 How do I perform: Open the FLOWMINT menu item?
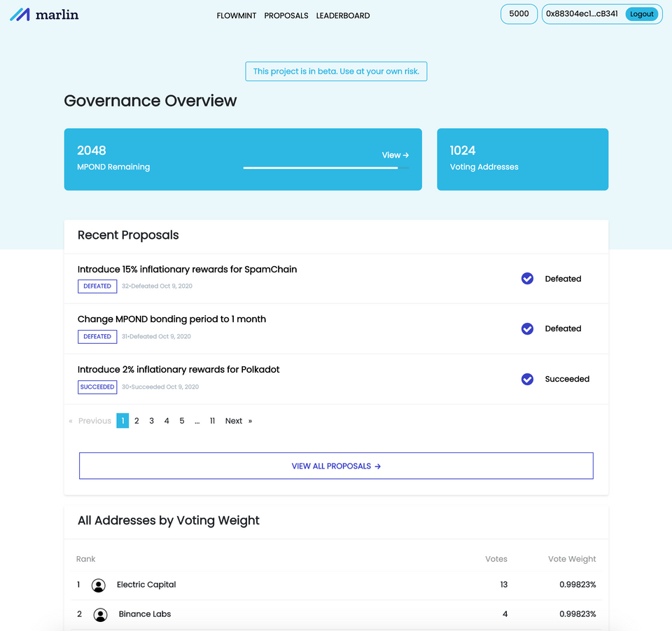click(x=237, y=15)
